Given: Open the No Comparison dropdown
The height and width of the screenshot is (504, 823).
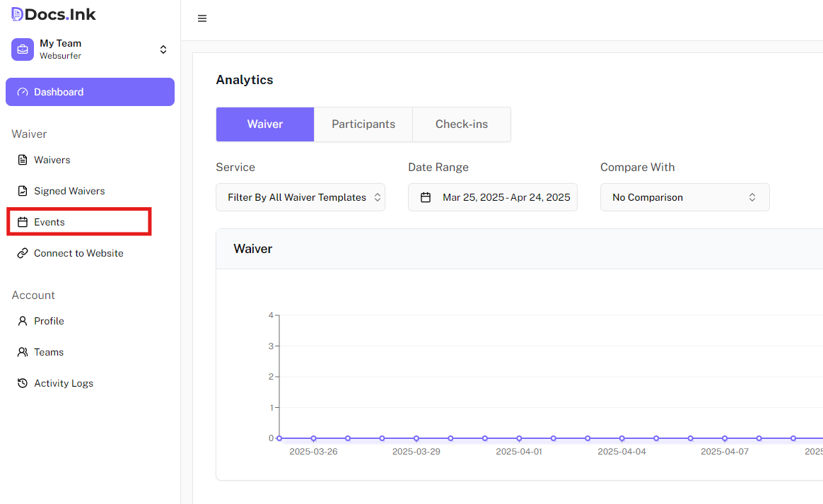Looking at the screenshot, I should pyautogui.click(x=684, y=197).
